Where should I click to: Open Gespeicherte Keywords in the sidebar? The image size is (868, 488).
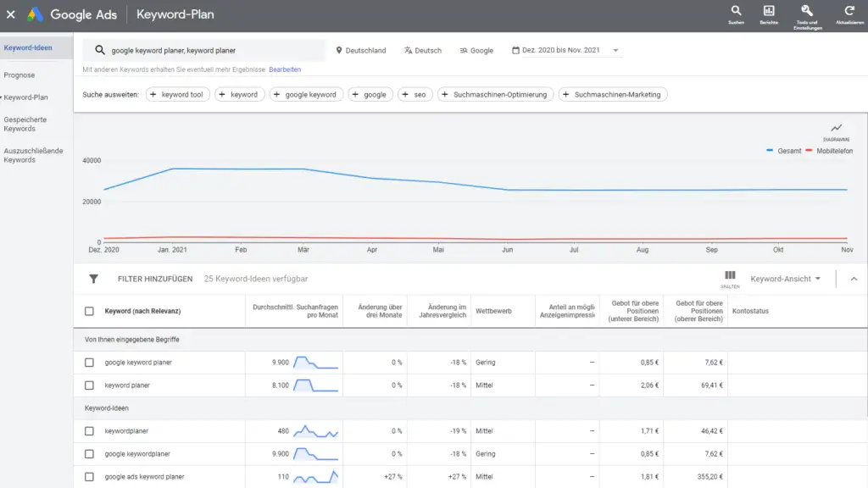(25, 125)
